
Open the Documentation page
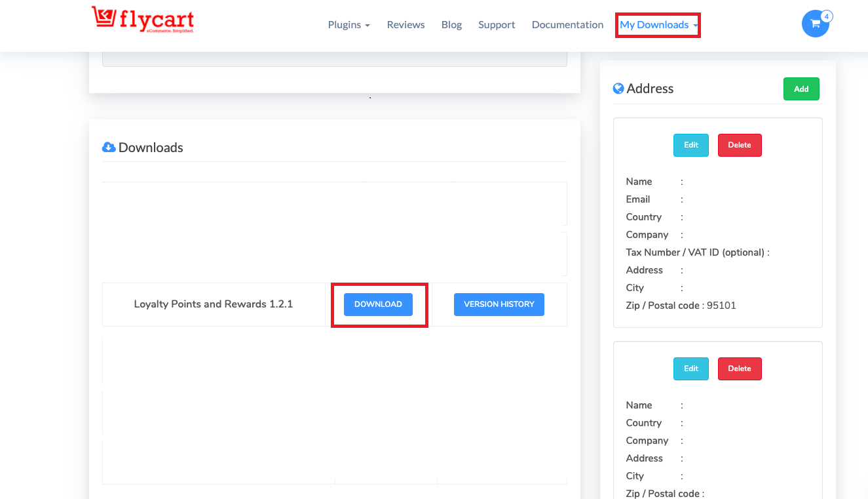coord(567,25)
